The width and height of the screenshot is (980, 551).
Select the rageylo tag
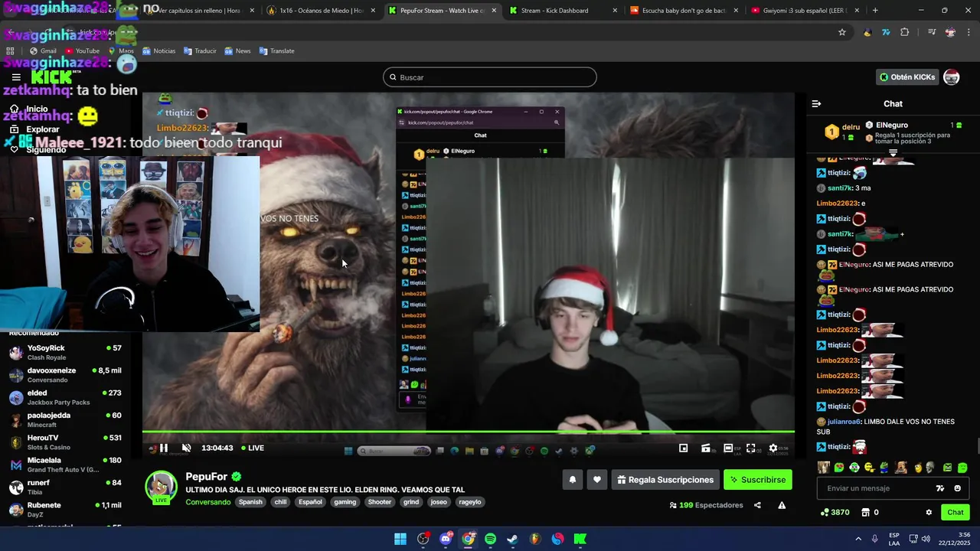tap(470, 502)
